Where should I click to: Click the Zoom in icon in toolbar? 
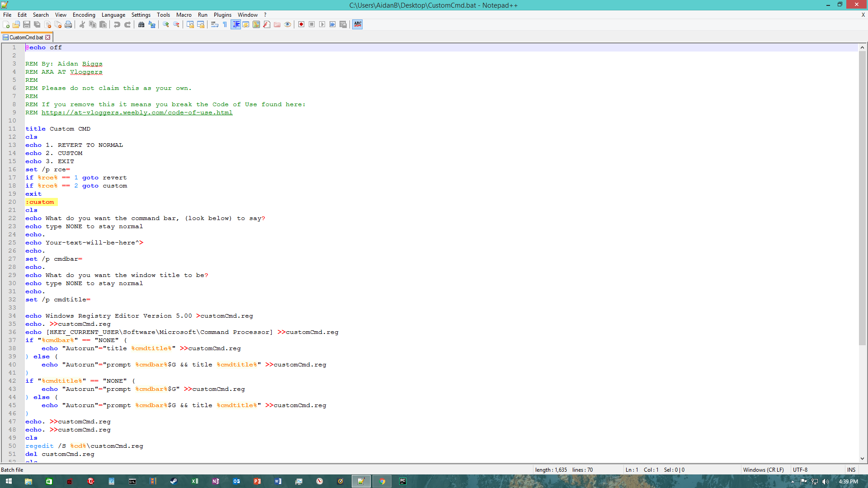(x=166, y=24)
